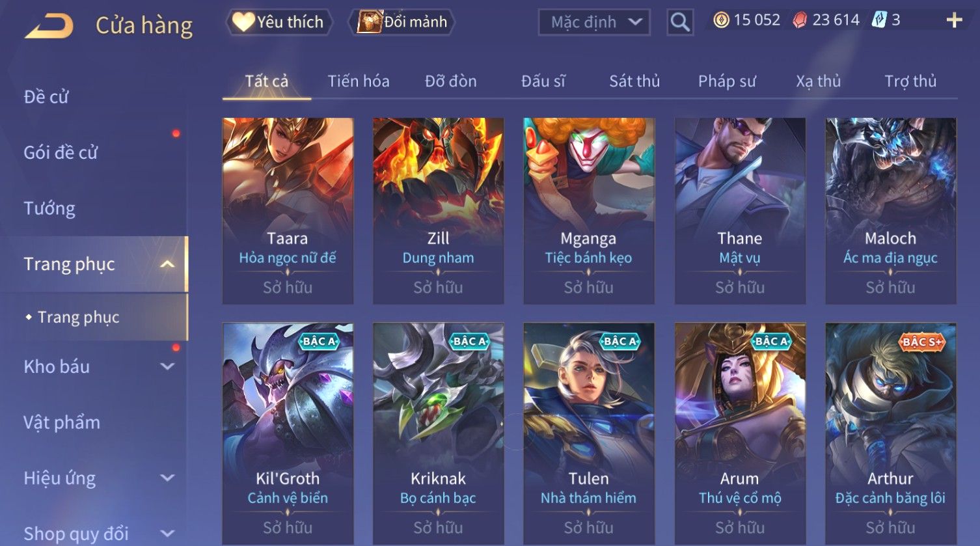Open the Tulen Nhà thám hiểm skin card
The height and width of the screenshot is (546, 980).
click(x=589, y=434)
